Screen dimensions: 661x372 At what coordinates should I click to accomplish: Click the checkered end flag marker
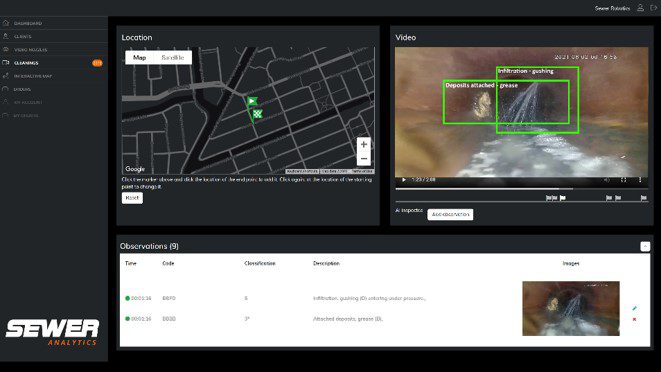(x=257, y=114)
